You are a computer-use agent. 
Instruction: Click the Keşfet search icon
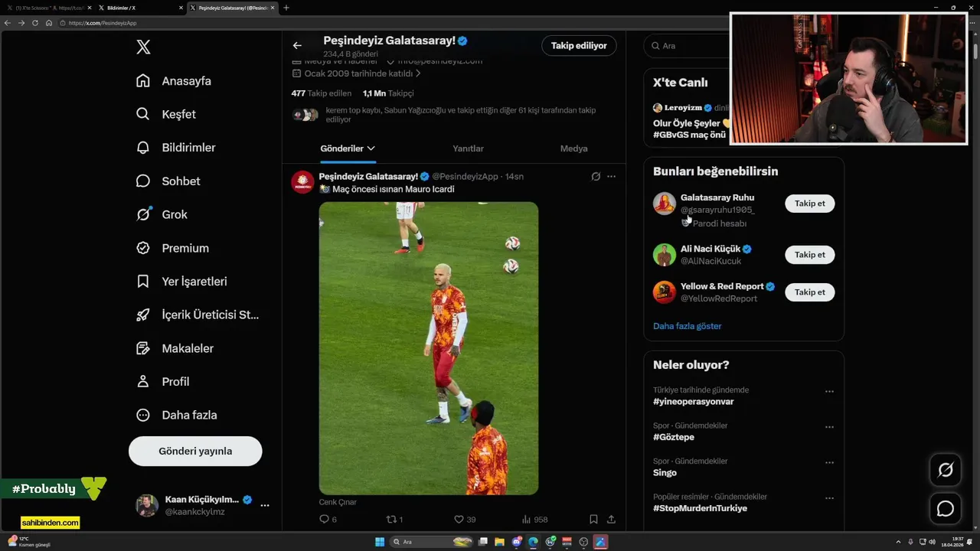(143, 114)
